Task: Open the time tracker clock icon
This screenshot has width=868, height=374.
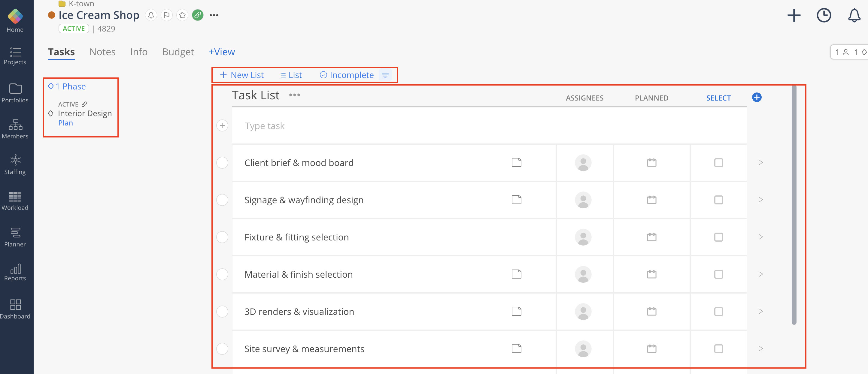Action: click(x=824, y=16)
